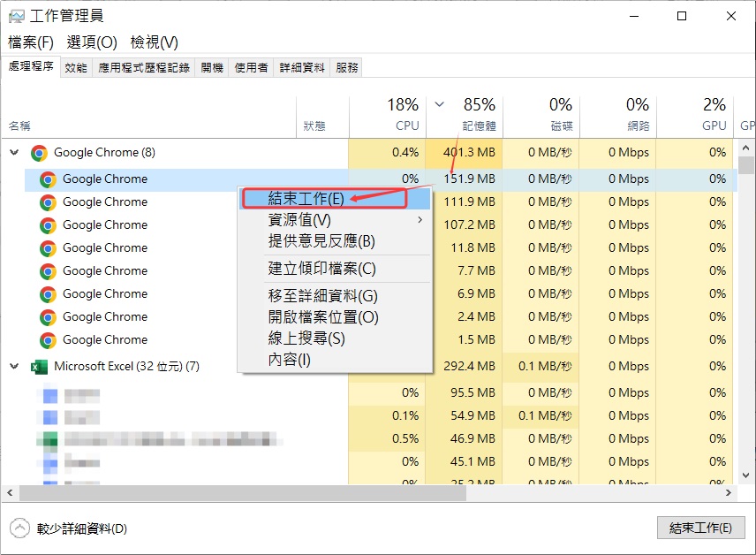Click the 0.5% CPU cell
Screen dimensions: 756x555
(x=387, y=438)
